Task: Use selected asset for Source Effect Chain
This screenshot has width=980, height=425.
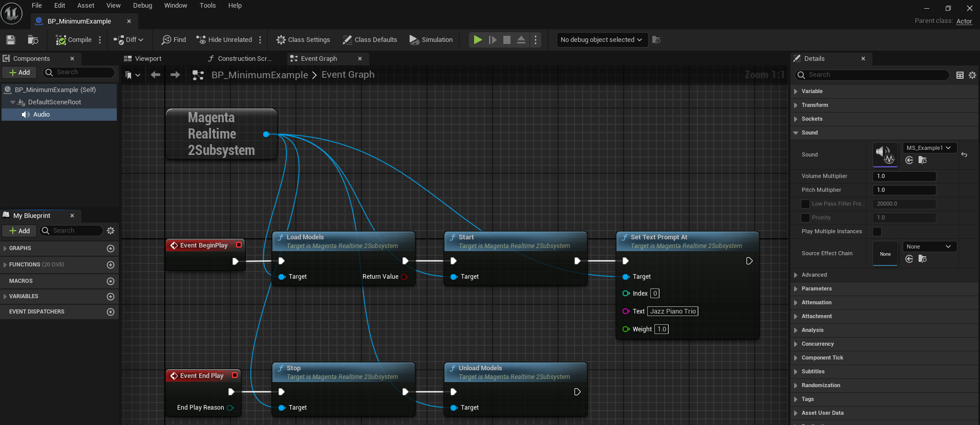Action: click(x=909, y=259)
